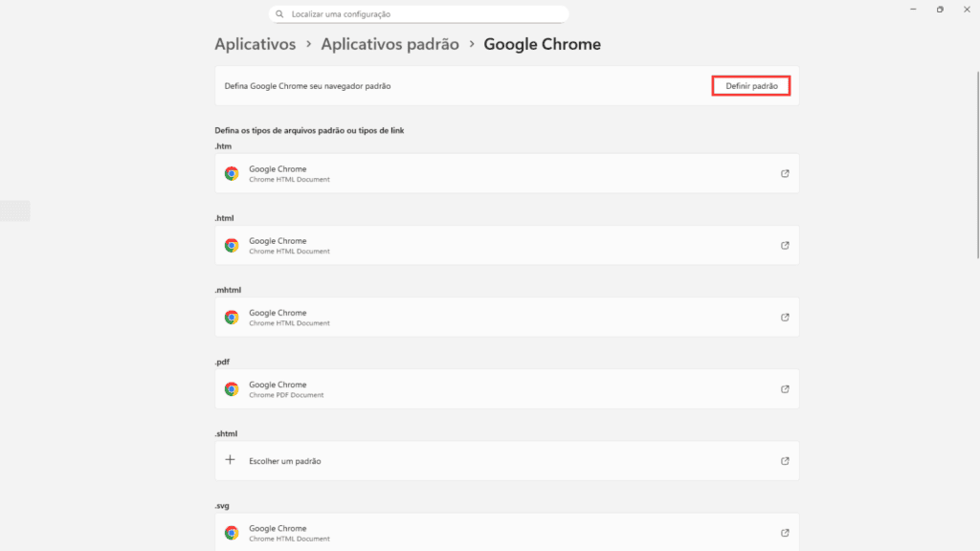The height and width of the screenshot is (551, 980).
Task: Click the search magnifier icon
Action: [x=279, y=13]
